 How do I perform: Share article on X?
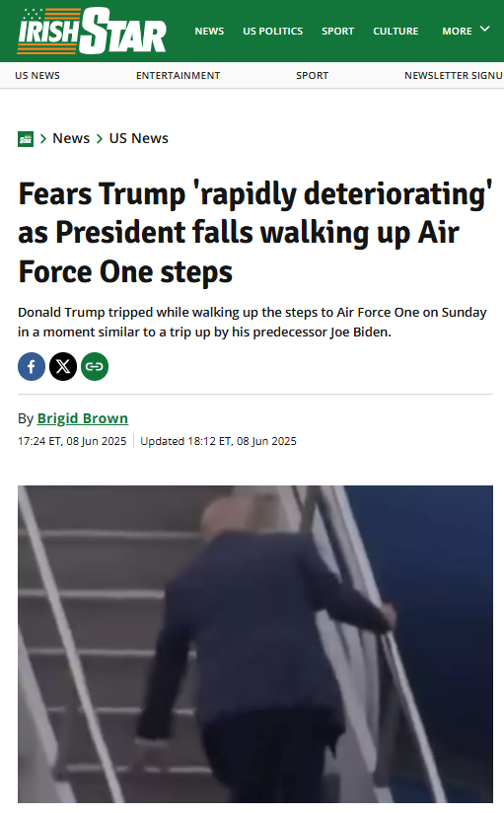click(63, 367)
